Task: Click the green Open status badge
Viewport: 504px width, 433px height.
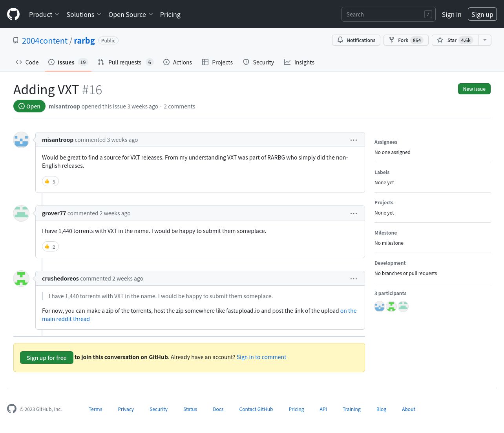Action: [x=29, y=106]
